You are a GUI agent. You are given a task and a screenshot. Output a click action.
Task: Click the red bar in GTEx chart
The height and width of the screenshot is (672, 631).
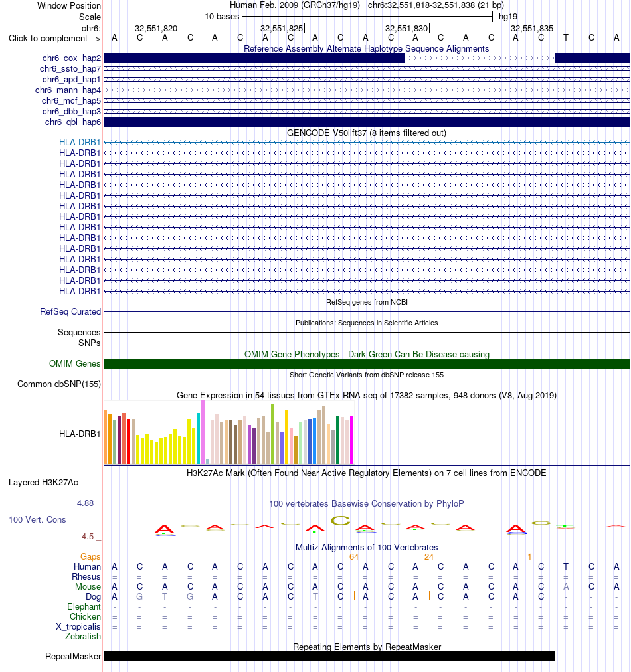pyautogui.click(x=129, y=442)
